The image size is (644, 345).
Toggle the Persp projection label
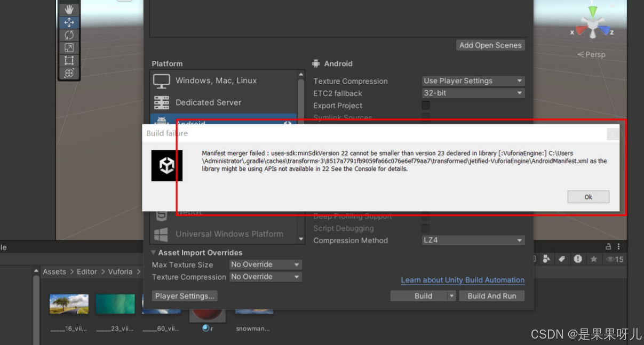[x=592, y=54]
